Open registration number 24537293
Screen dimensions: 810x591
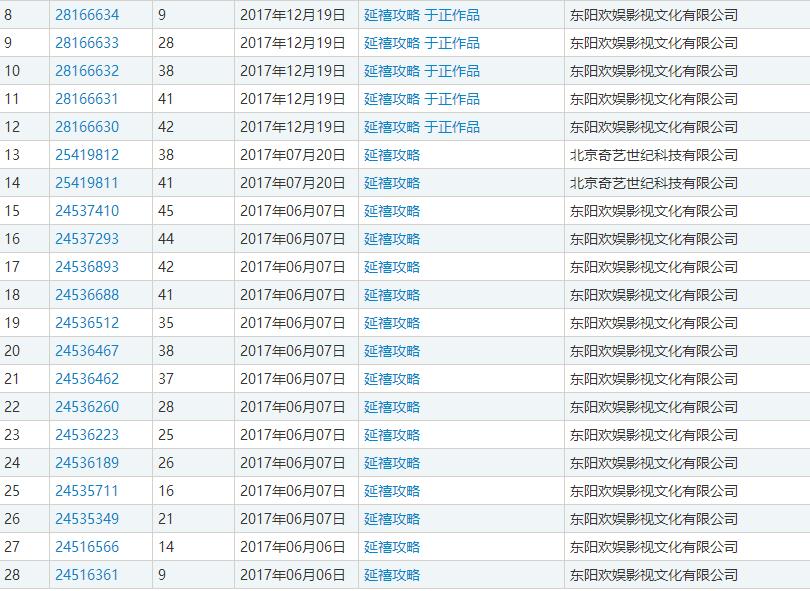87,239
